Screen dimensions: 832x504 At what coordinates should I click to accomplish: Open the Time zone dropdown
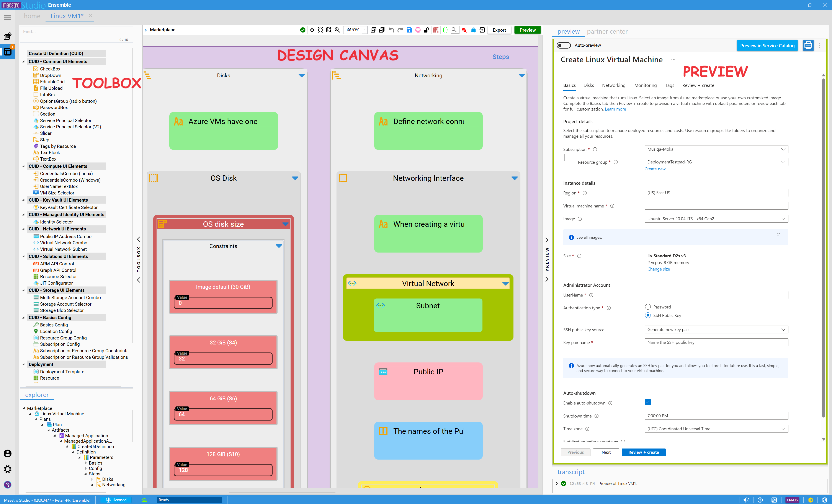tap(716, 429)
